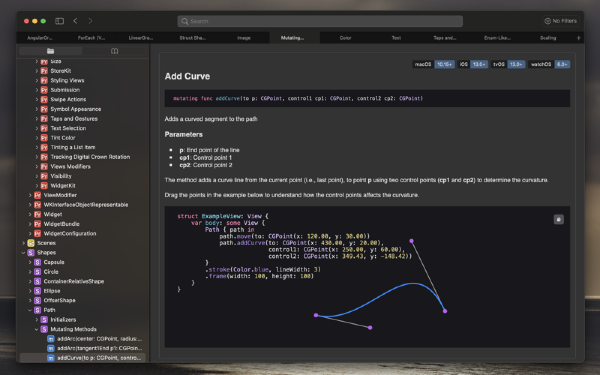The height and width of the screenshot is (375, 600).
Task: Select the Views Modifiers icon
Action: coord(44,166)
